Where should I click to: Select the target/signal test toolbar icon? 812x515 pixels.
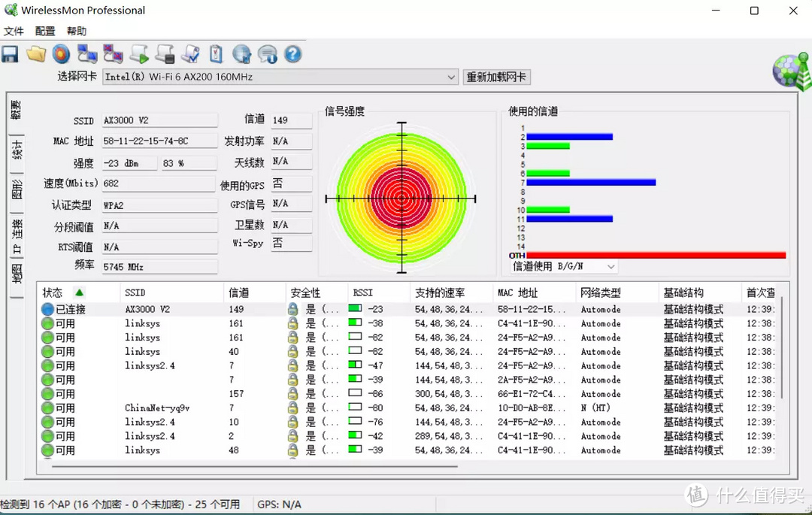pyautogui.click(x=61, y=53)
